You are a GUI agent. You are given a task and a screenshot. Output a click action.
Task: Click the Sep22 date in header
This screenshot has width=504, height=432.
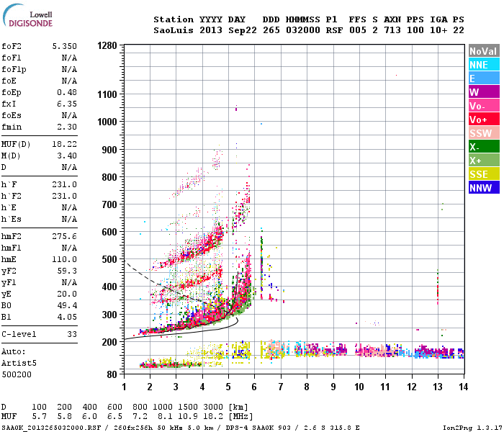243,30
